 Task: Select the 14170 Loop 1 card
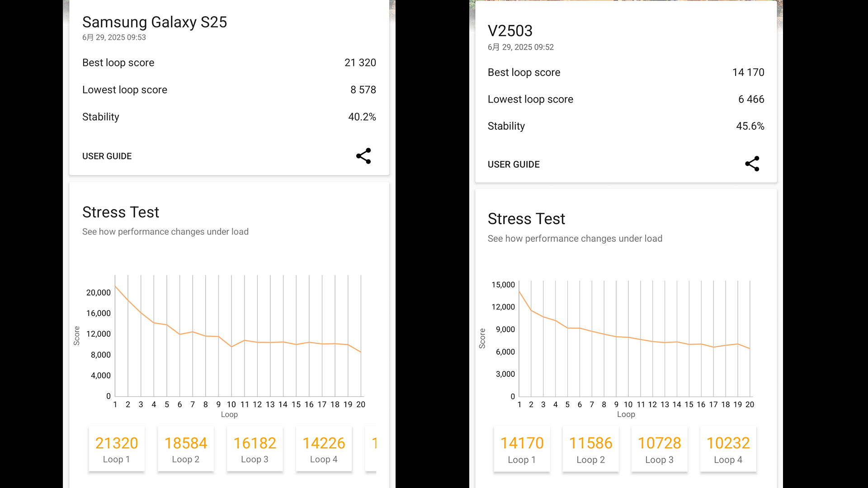[x=522, y=449]
